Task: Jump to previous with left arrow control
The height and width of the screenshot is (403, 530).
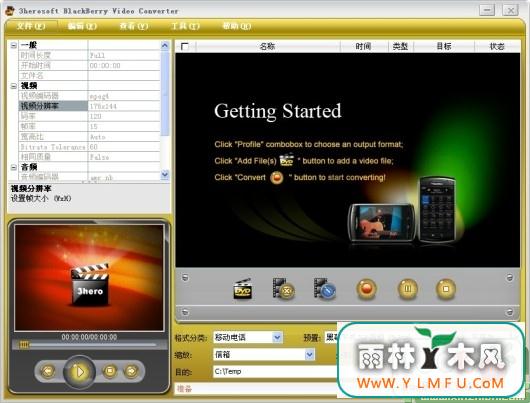Action: 48,371
